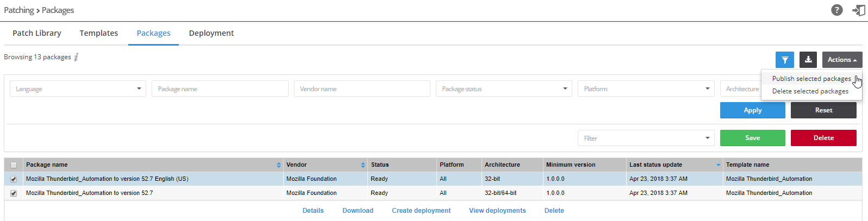Sort by Vendor column arrows
The image size is (868, 221).
363,165
